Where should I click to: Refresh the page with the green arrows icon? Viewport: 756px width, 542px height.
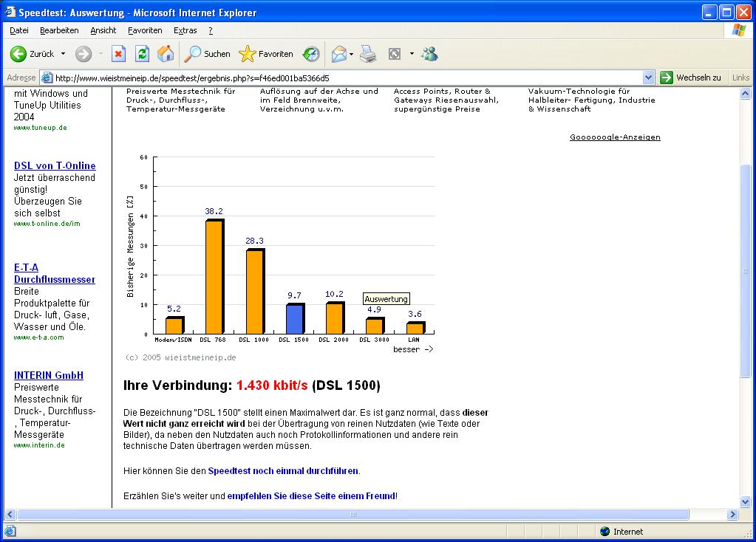point(142,54)
